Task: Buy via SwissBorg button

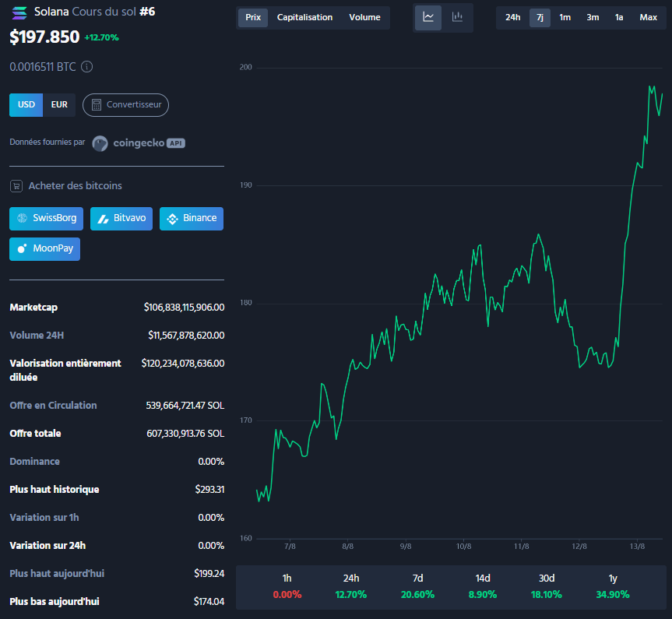Action: tap(46, 218)
